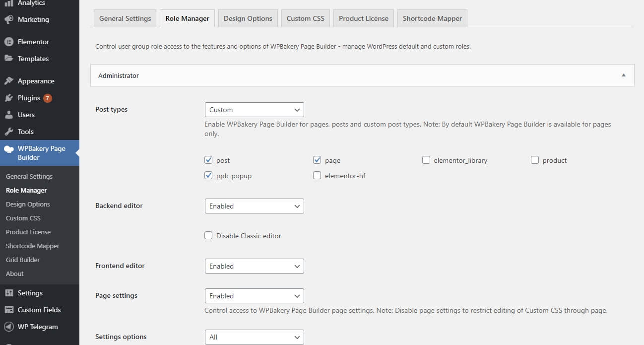The image size is (644, 345).
Task: Click Shortcode Mapper in the sidebar submenu
Action: click(x=33, y=246)
